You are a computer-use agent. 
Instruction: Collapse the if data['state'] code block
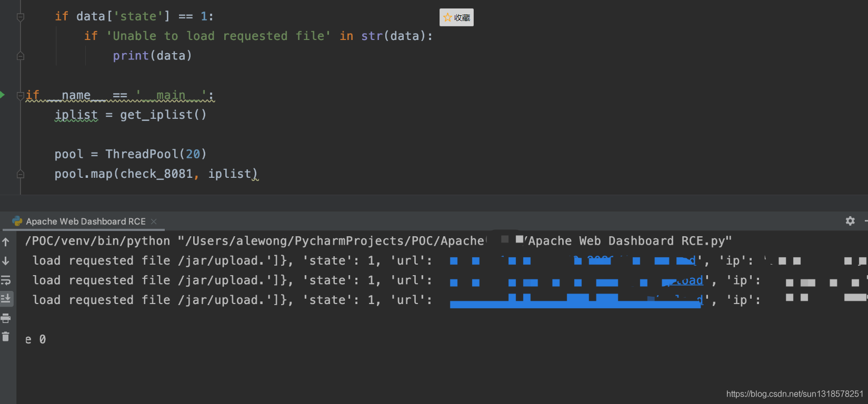click(x=21, y=17)
